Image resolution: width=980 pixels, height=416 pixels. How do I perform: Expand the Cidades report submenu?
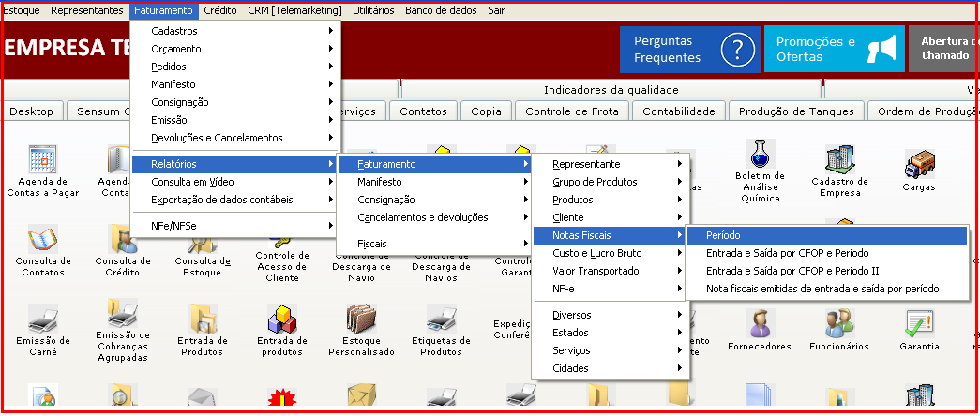(611, 368)
